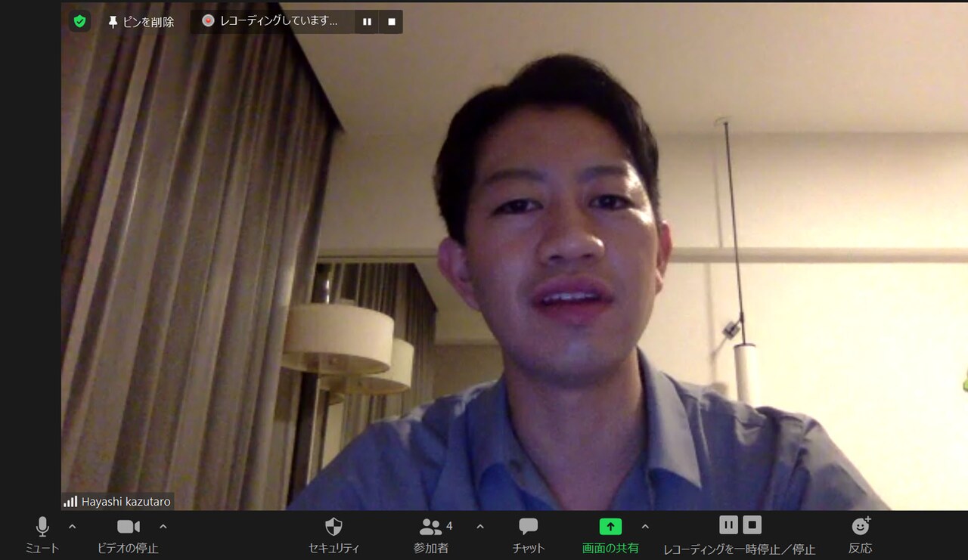The height and width of the screenshot is (560, 968).
Task: Pause recording in the bottom toolbar
Action: (x=728, y=524)
